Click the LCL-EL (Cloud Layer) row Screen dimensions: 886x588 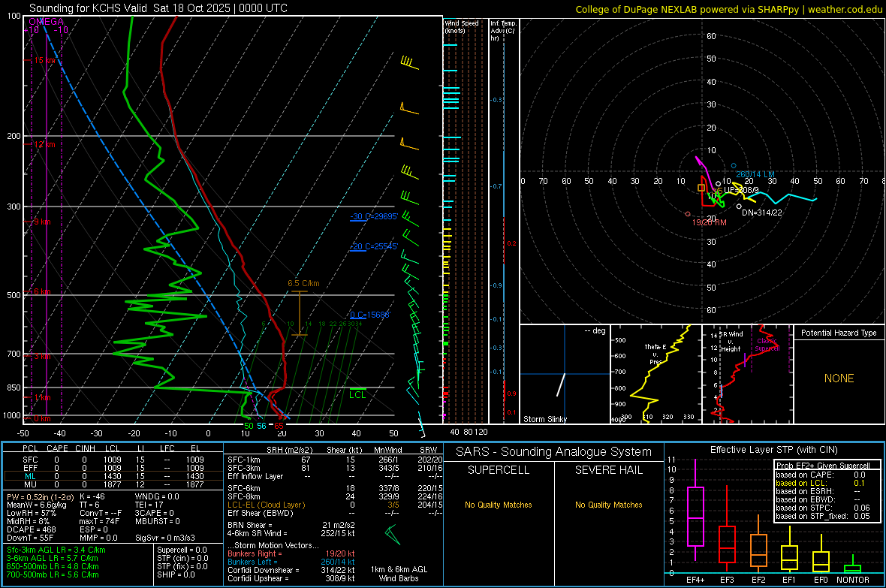point(335,505)
